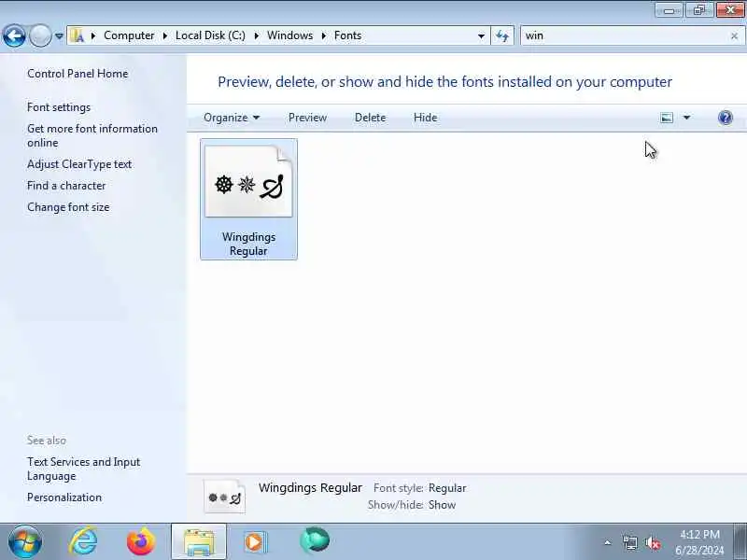Screen dimensions: 747x560
Task: Open Find a character
Action: pyautogui.click(x=66, y=186)
